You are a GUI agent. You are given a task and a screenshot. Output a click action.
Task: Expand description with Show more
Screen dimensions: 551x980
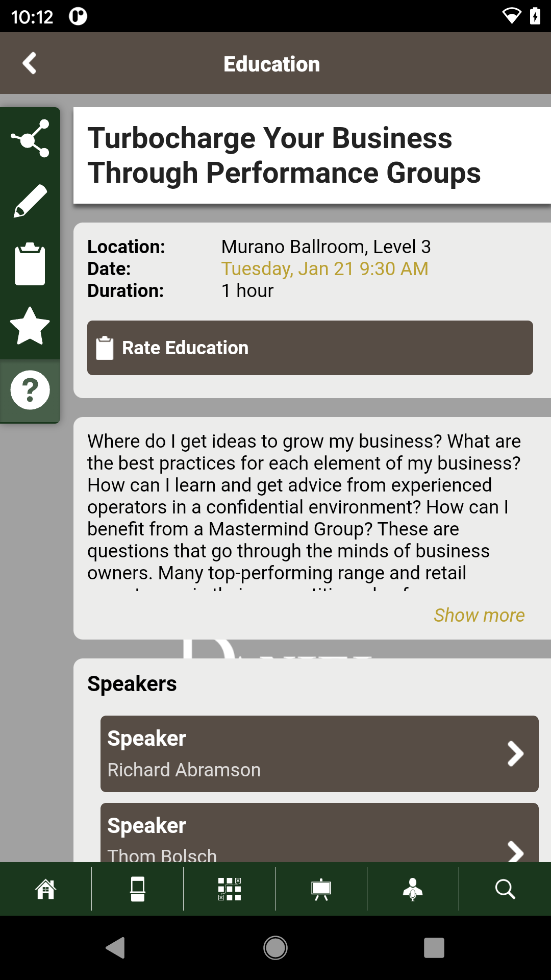tap(479, 615)
